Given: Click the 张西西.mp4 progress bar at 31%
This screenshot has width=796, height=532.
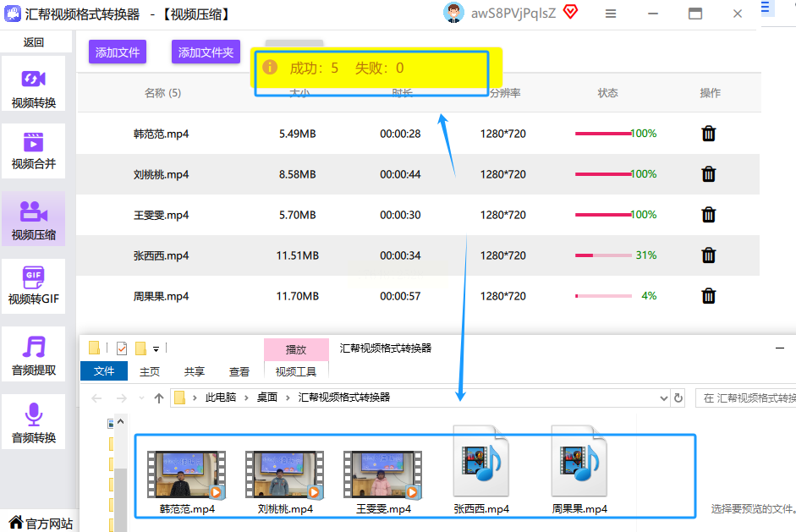Looking at the screenshot, I should (603, 255).
